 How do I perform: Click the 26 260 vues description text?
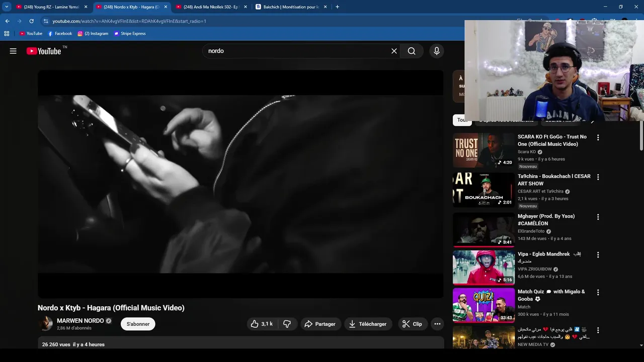(73, 344)
